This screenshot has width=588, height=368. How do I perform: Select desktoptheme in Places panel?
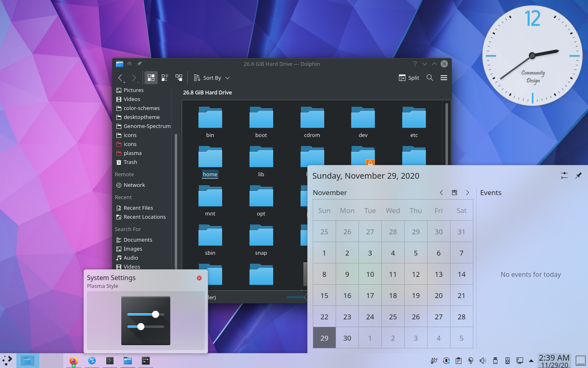[x=143, y=117]
